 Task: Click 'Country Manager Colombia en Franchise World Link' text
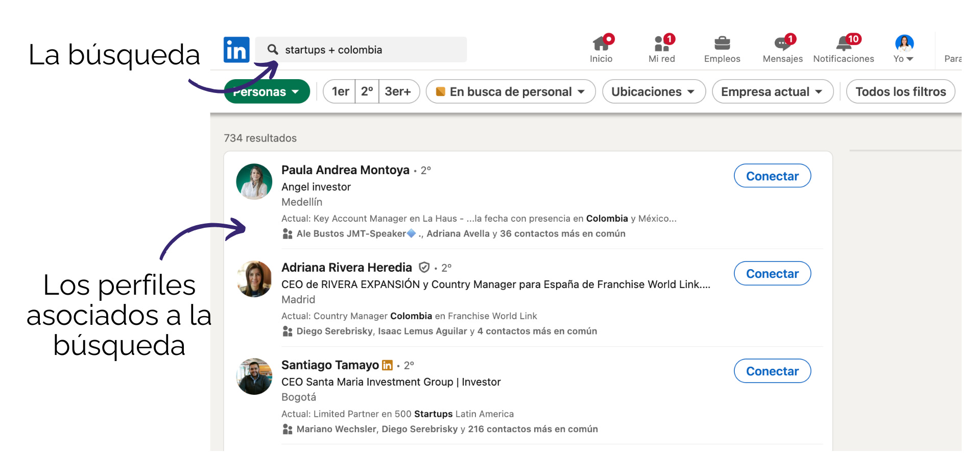click(425, 316)
